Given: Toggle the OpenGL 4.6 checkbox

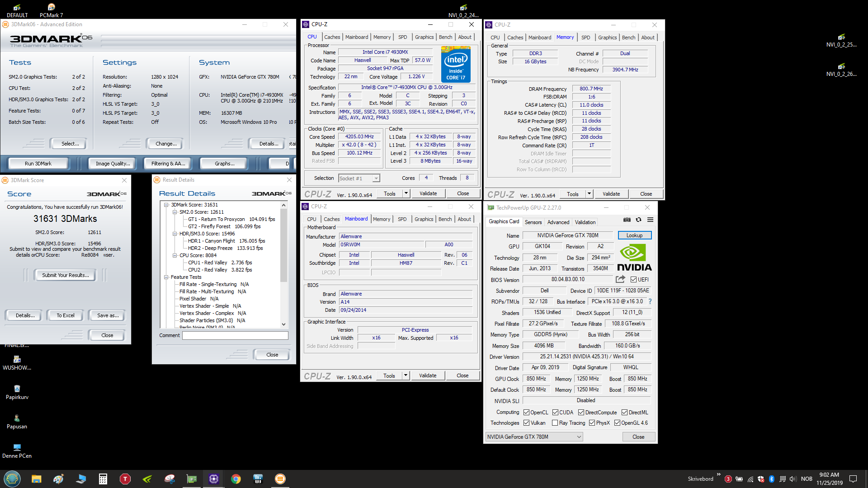Looking at the screenshot, I should tap(617, 423).
